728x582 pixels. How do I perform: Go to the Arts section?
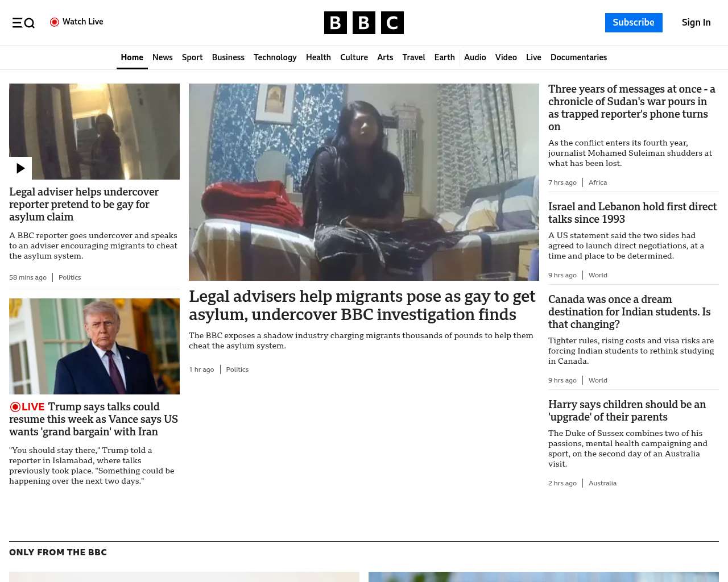tap(385, 57)
